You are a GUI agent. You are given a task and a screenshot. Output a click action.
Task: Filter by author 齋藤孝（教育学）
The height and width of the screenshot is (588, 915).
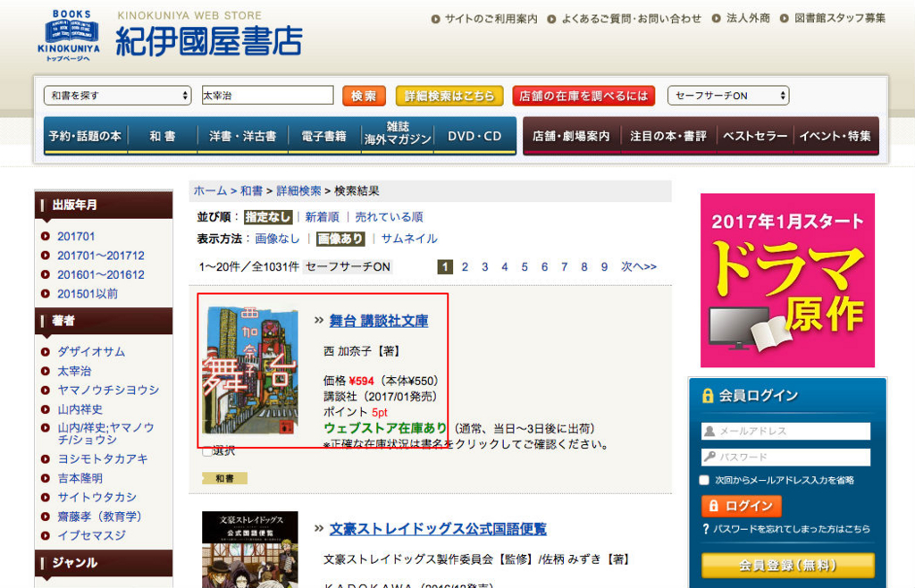coord(99,517)
